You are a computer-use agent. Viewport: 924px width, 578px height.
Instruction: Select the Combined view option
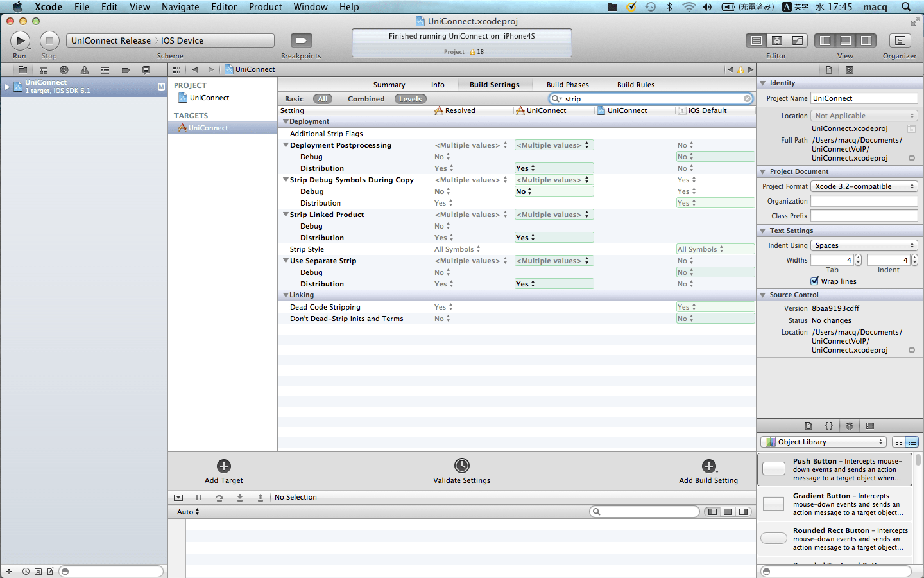(366, 99)
